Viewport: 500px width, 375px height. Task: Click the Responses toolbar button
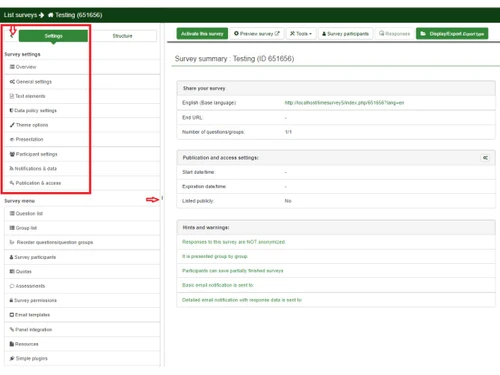click(394, 34)
